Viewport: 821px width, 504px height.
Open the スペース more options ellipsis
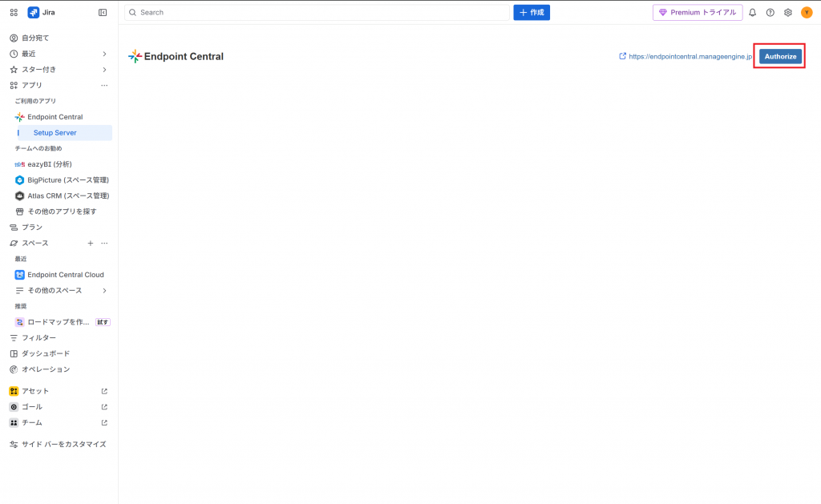[x=105, y=243]
